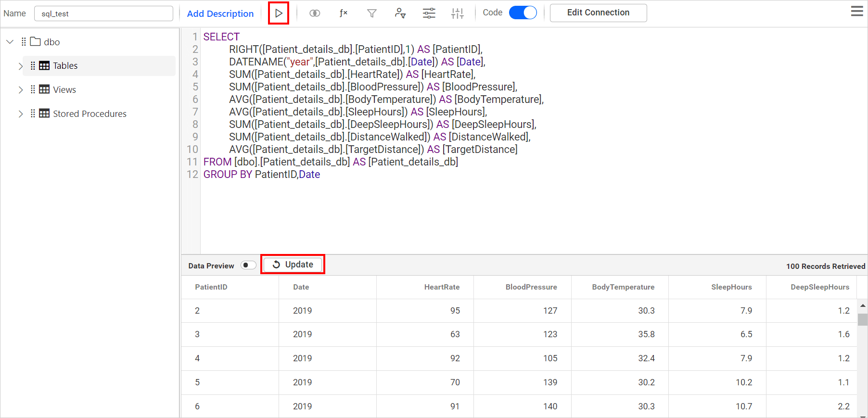
Task: Open the hamburger menu
Action: pos(857,11)
